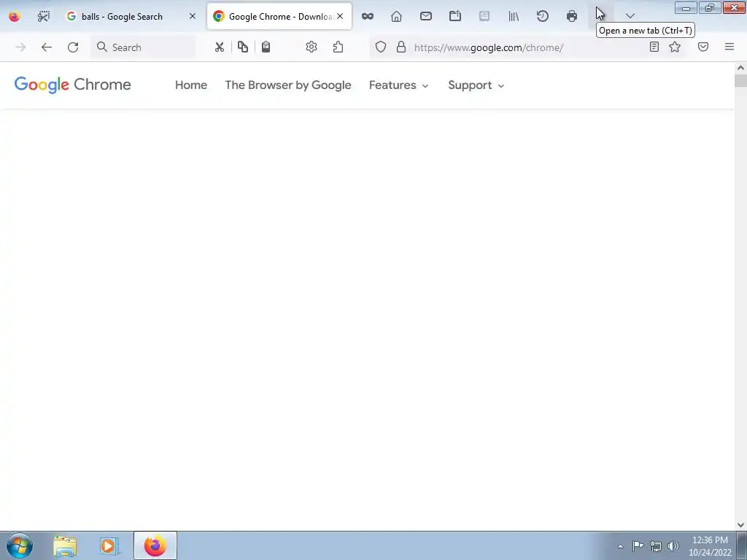Click the volume speaker tray icon
Image resolution: width=747 pixels, height=560 pixels.
[x=673, y=546]
